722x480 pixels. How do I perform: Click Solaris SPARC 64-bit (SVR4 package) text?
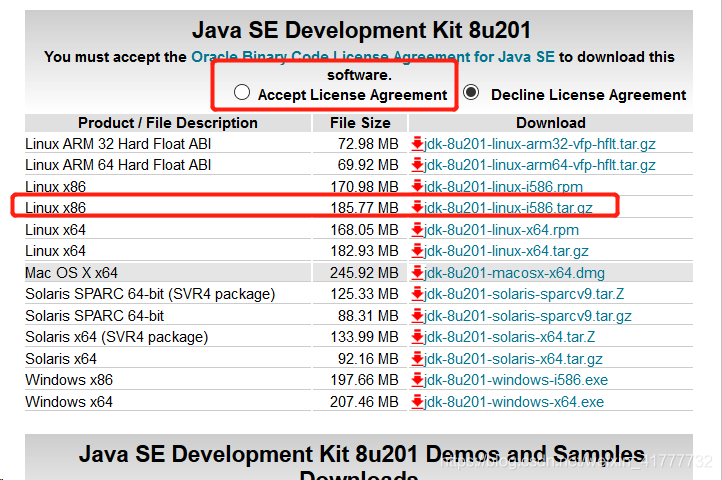150,294
